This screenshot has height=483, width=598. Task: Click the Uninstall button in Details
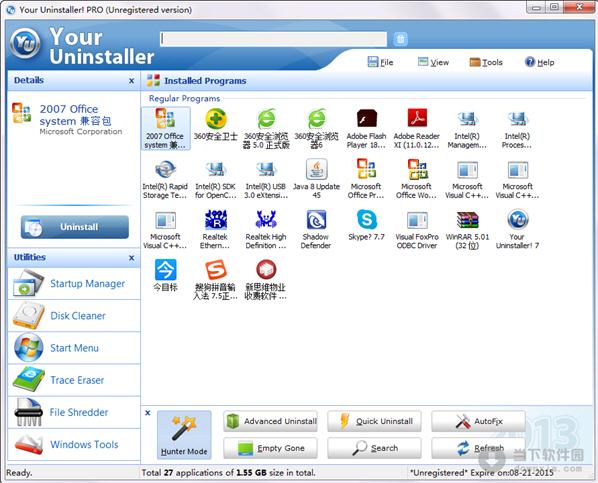75,227
